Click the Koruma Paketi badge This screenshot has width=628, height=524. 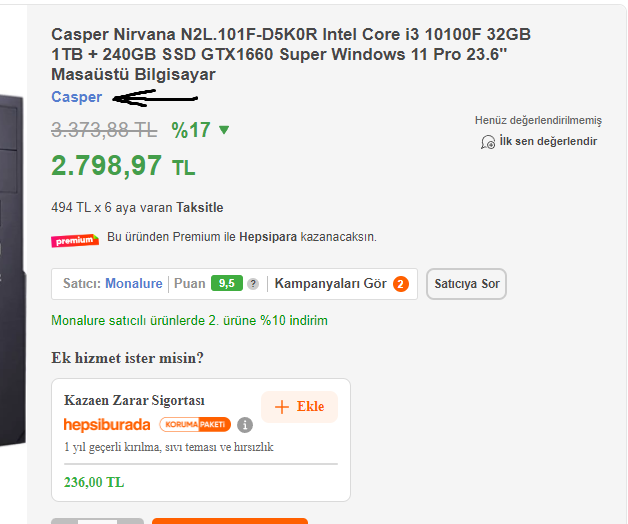coord(195,425)
